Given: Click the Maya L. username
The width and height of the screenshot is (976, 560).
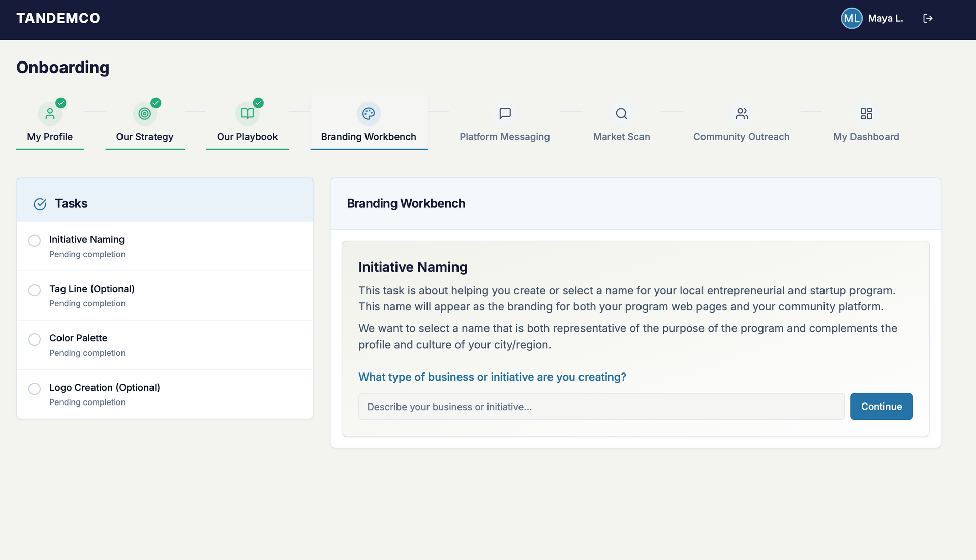Looking at the screenshot, I should [x=886, y=18].
